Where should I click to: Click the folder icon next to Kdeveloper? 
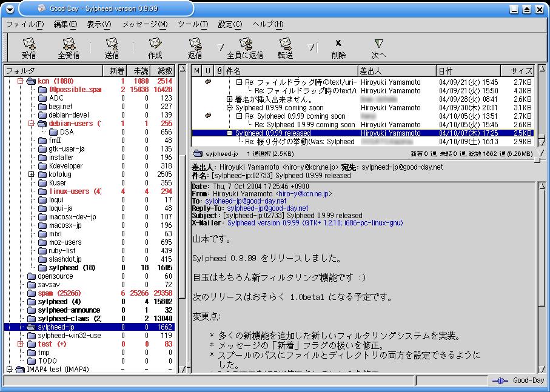point(42,166)
